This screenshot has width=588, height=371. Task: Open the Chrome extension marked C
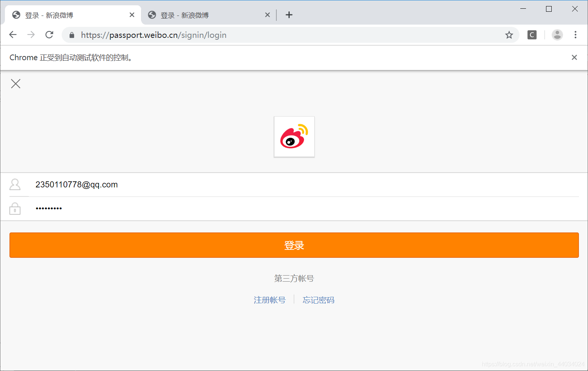pos(532,34)
